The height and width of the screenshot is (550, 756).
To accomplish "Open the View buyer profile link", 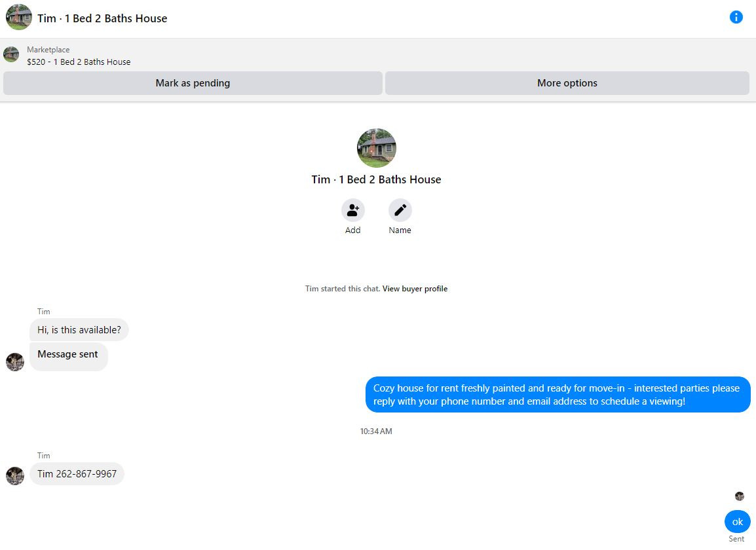I will coord(415,289).
